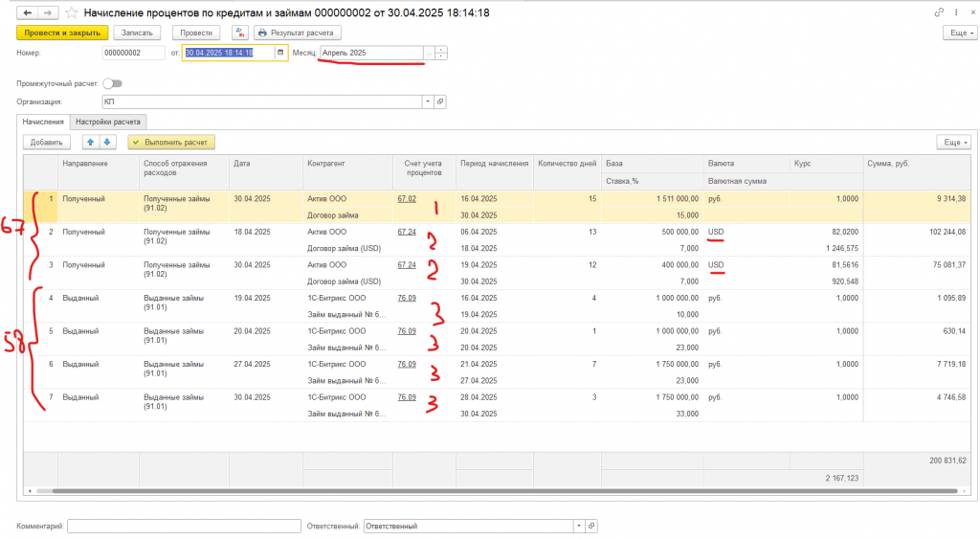980x539 pixels.
Task: Open the three-dot options menu at top right
Action: click(x=956, y=11)
